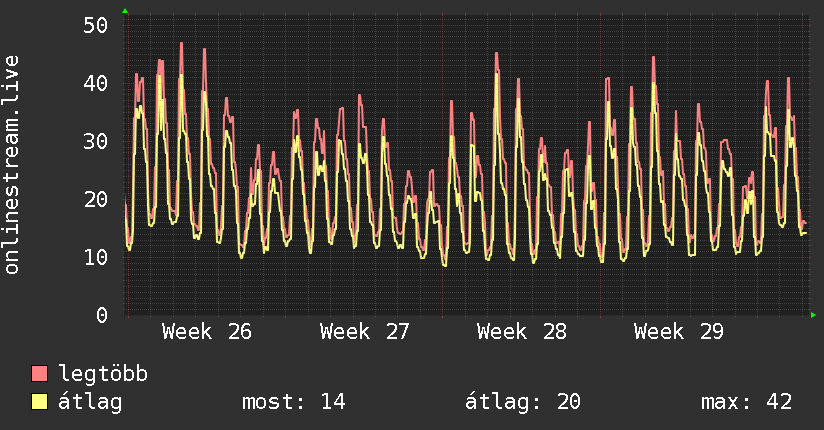Click the green arrow atop the y-axis
The width and height of the screenshot is (824, 430).
pyautogui.click(x=125, y=11)
